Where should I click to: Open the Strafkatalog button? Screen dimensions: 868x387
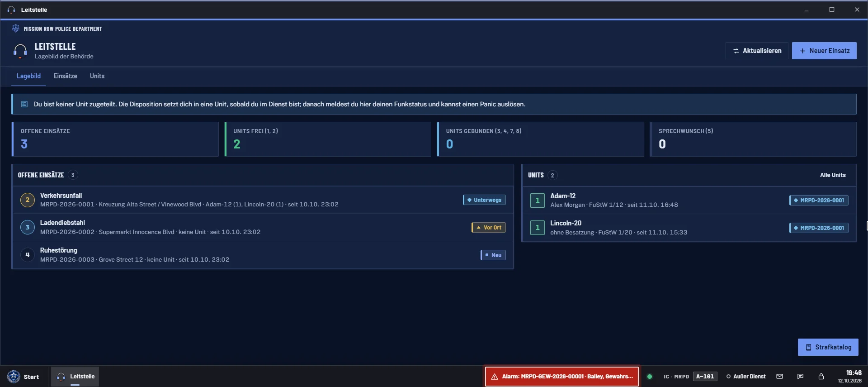click(x=828, y=347)
